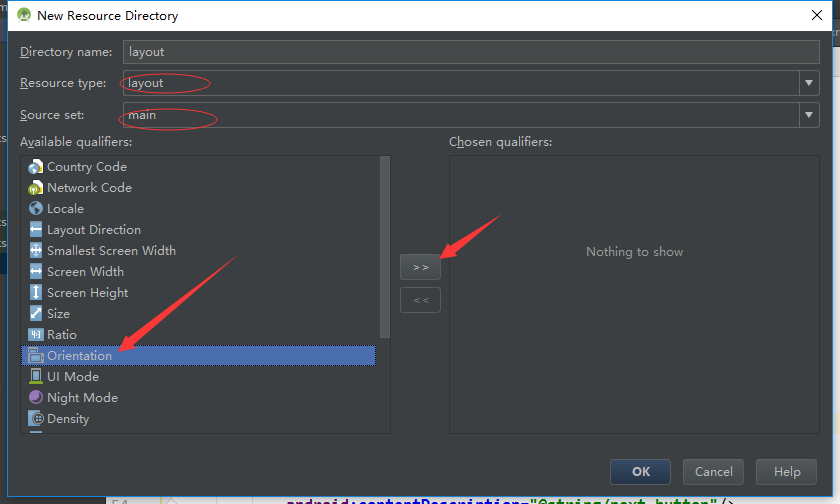The height and width of the screenshot is (504, 840).
Task: Click the Density qualifier icon
Action: [x=35, y=418]
